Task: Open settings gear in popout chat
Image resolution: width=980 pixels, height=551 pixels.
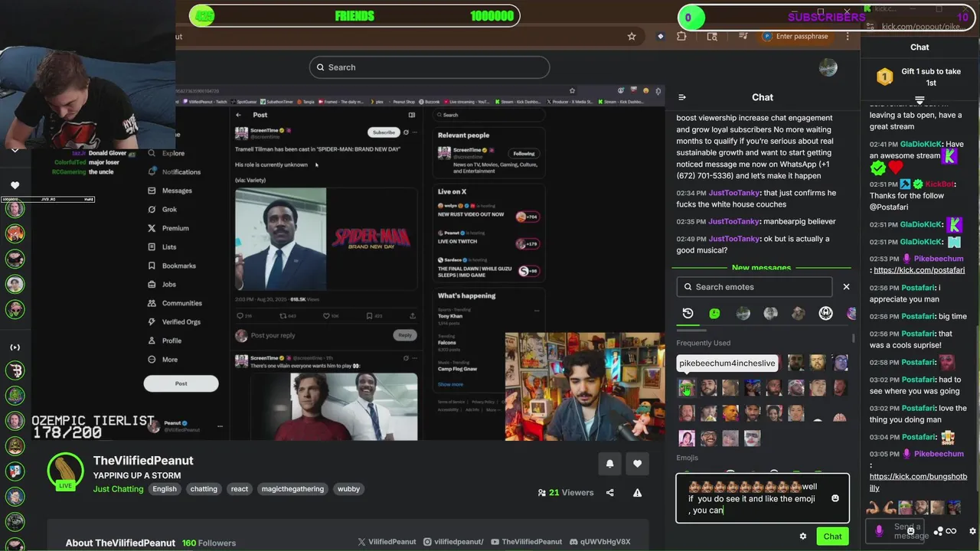Action: [x=972, y=531]
